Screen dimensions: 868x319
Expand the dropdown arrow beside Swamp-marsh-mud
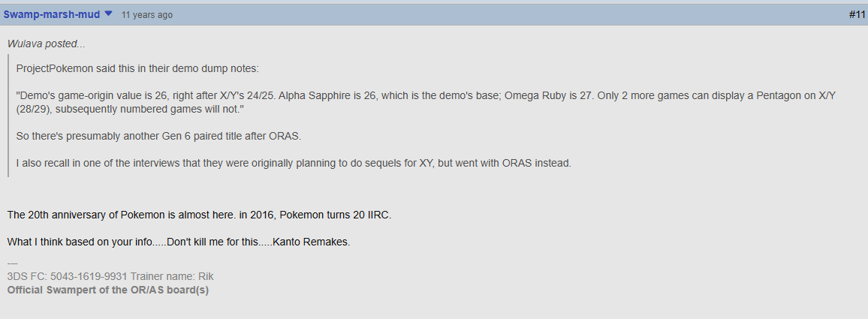coord(108,14)
